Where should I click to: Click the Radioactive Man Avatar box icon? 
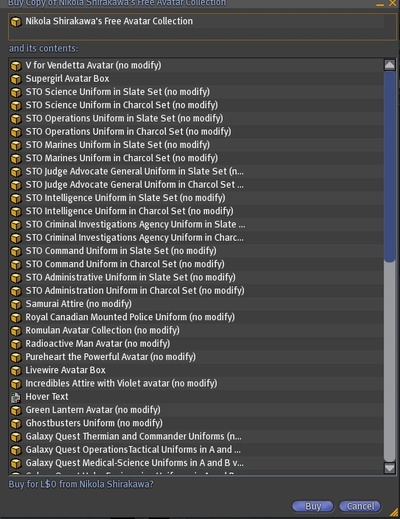click(16, 344)
